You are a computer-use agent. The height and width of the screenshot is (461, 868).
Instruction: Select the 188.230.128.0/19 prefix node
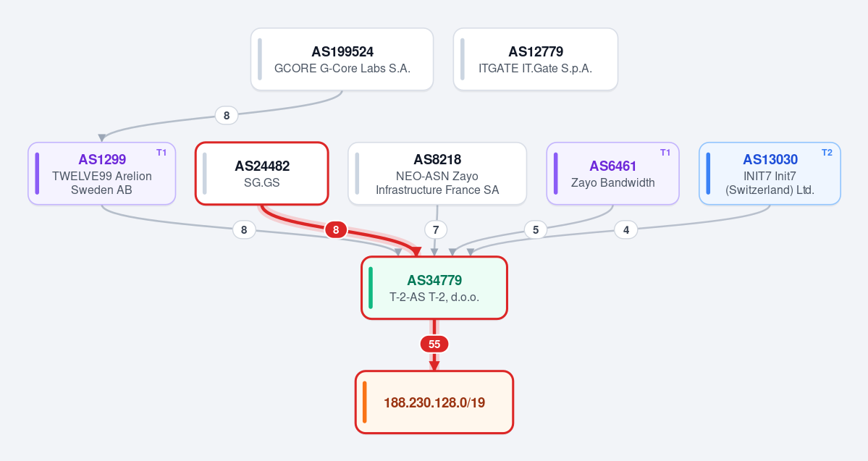pyautogui.click(x=434, y=402)
